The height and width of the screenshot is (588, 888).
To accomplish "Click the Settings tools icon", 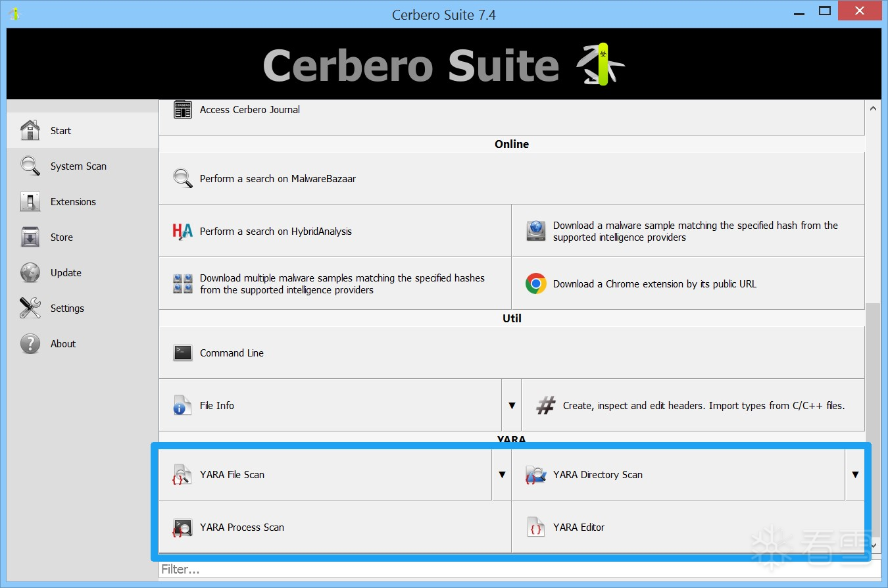I will 30,308.
